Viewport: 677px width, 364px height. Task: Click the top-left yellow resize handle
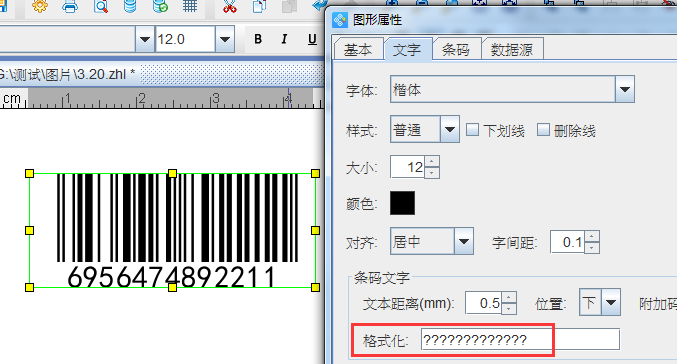(29, 174)
